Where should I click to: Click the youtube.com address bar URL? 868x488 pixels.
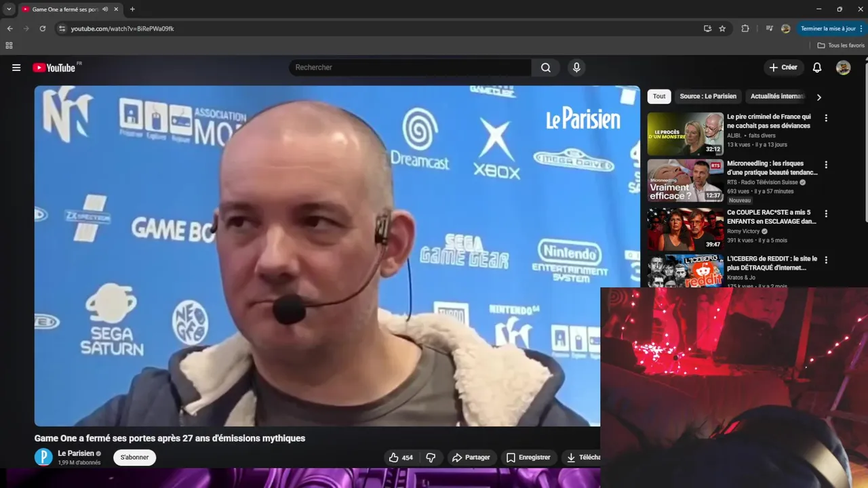[x=122, y=28]
